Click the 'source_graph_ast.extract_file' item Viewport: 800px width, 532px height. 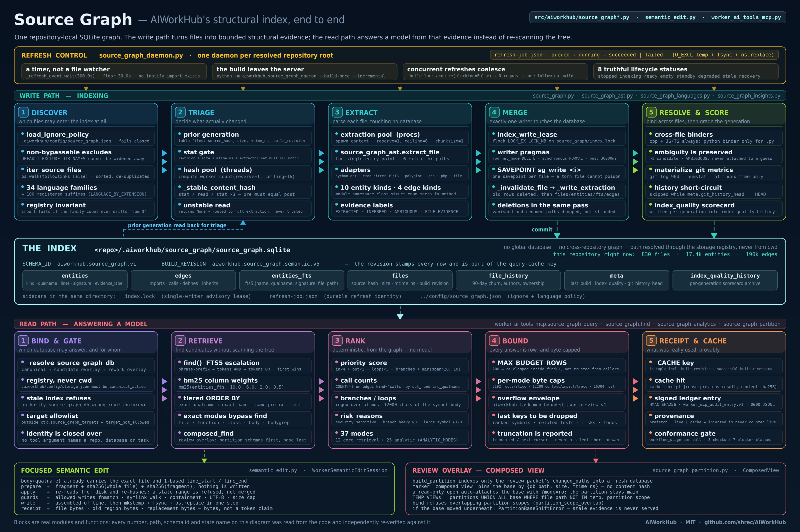pos(400,155)
